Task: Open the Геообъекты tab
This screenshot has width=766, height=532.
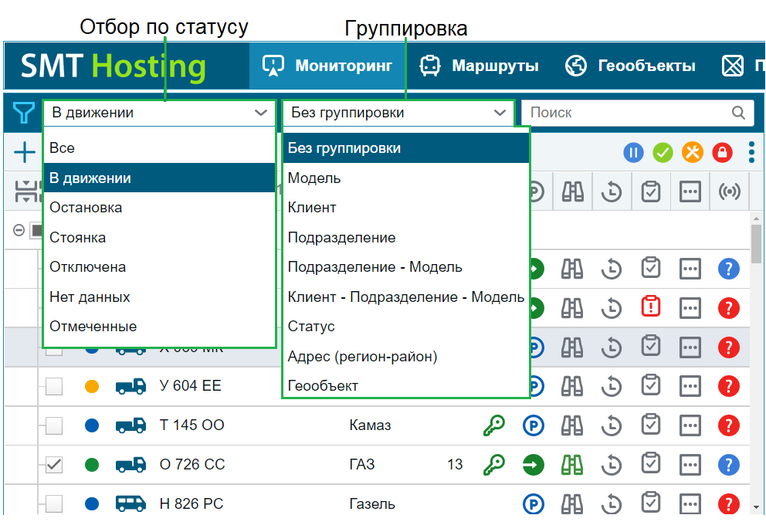Action: [x=630, y=66]
